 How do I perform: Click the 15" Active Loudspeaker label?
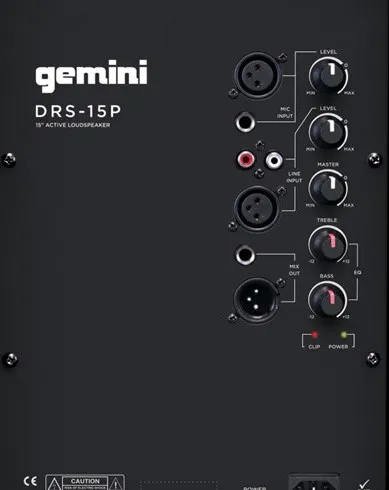73,125
